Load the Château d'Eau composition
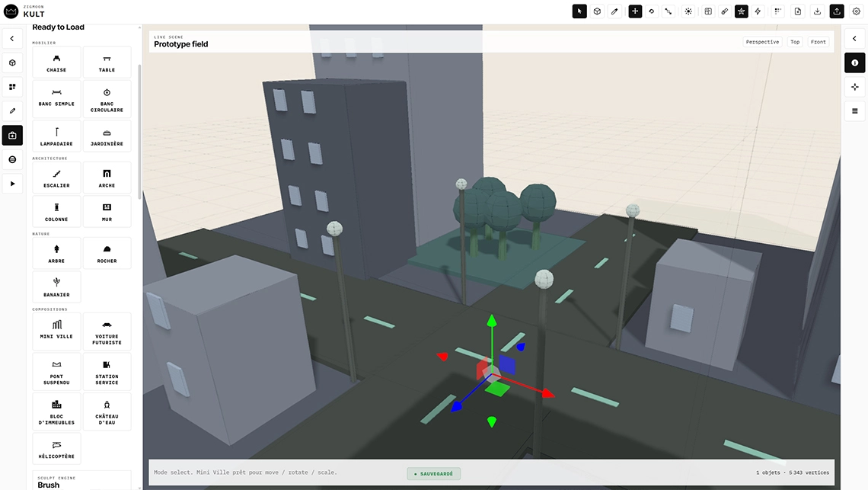 [x=107, y=412]
